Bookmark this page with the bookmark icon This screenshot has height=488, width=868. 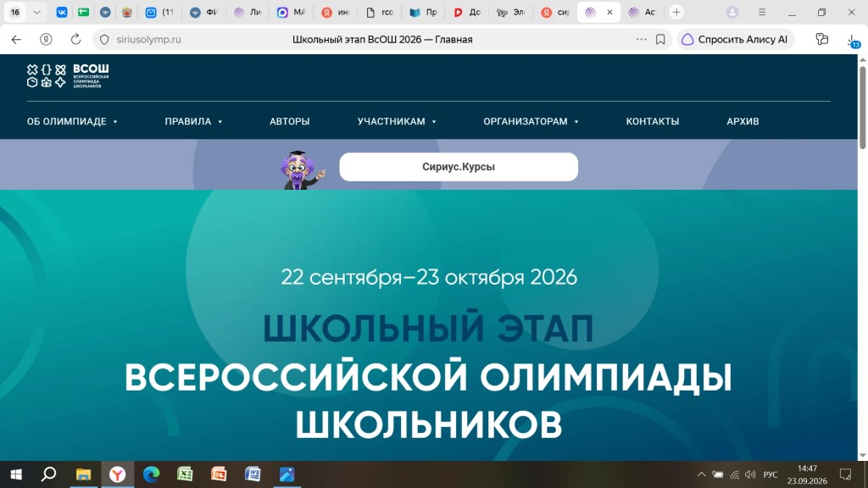click(x=660, y=39)
